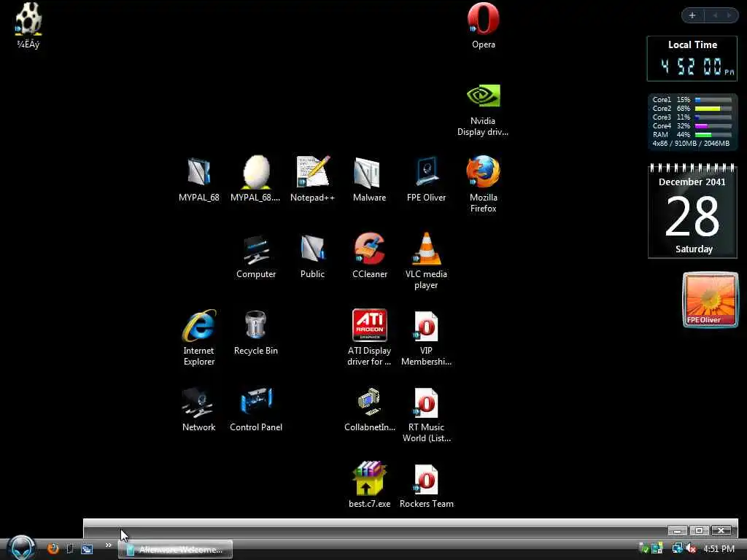747x560 pixels.
Task: Click the RAM 44% usage bar
Action: (x=713, y=135)
